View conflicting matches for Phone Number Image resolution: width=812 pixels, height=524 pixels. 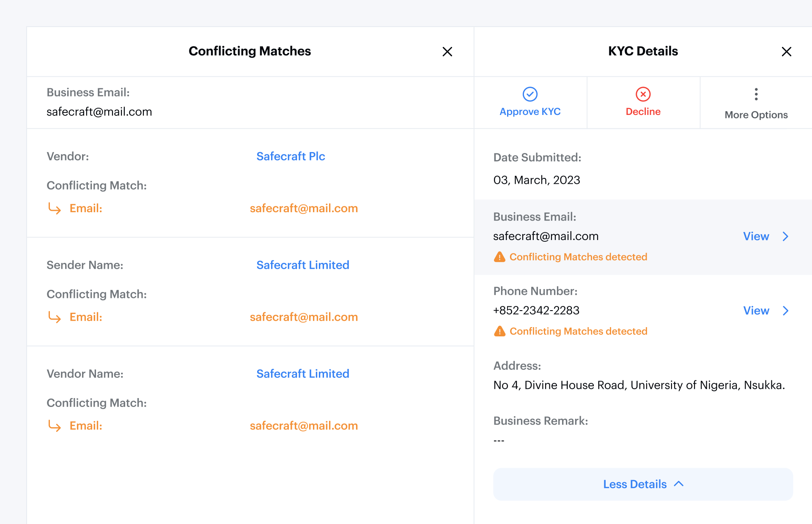[756, 311]
